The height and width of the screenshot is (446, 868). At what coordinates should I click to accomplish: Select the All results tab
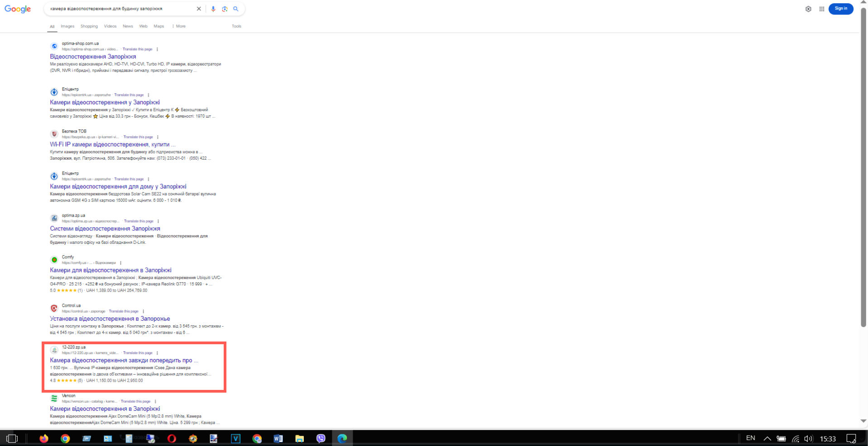52,27
